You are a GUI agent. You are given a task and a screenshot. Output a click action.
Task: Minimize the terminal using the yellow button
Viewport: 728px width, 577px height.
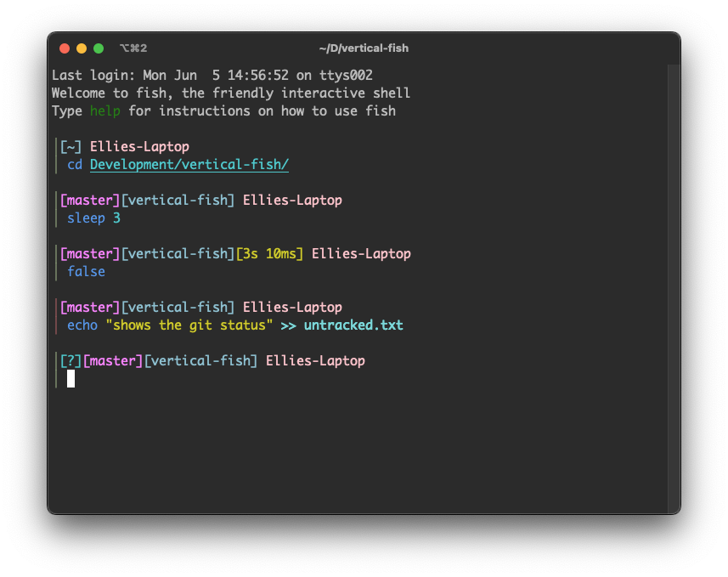coord(82,48)
